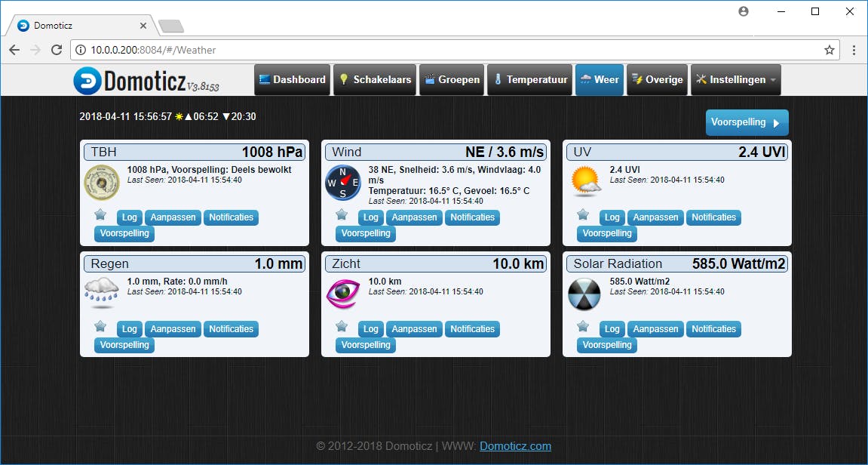Click the 585.0 Watt/m2 header value

(739, 263)
